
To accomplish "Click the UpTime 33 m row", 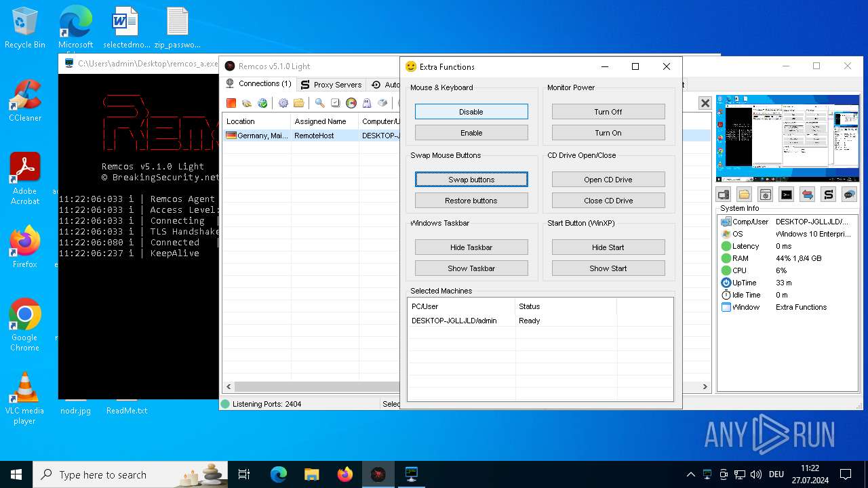I will pyautogui.click(x=787, y=283).
